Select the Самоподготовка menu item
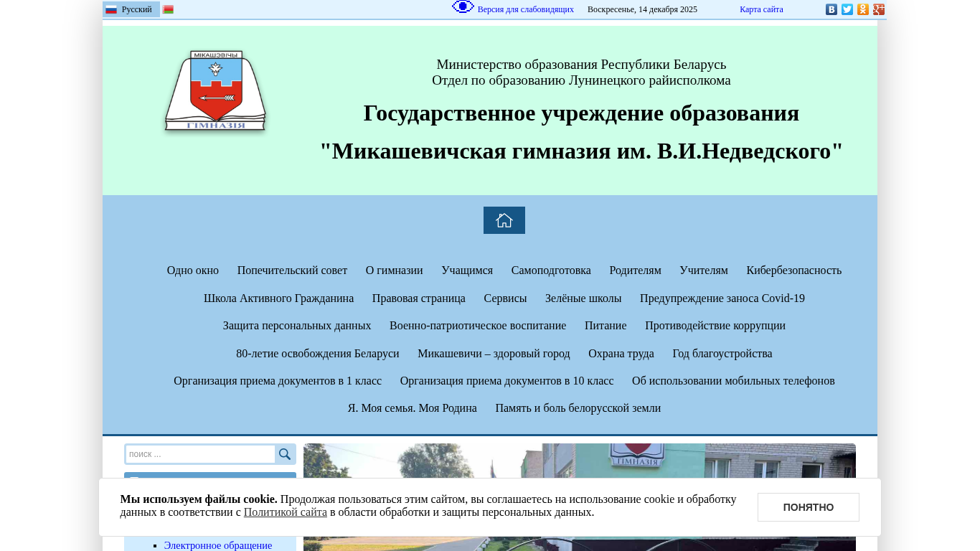This screenshot has width=980, height=551. pyautogui.click(x=551, y=270)
